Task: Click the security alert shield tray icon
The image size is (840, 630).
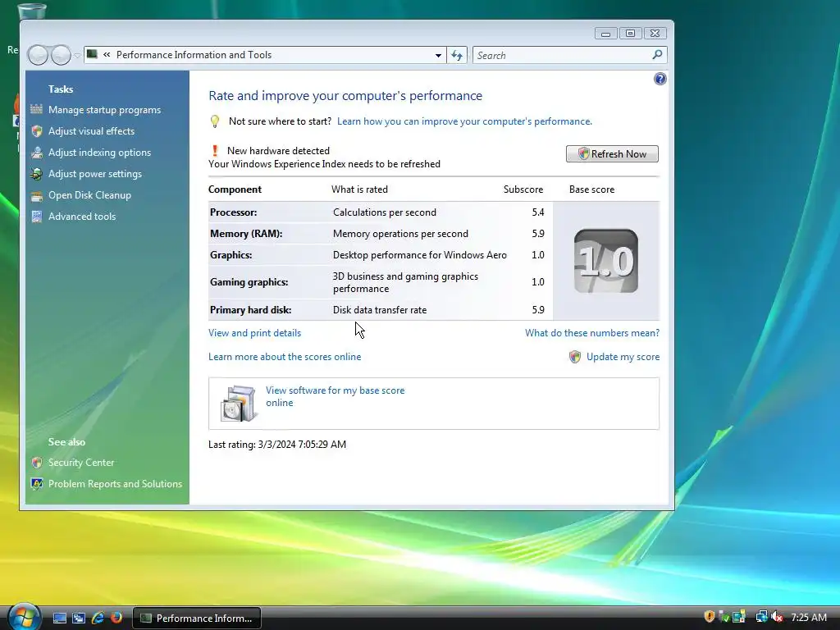Action: coord(710,617)
